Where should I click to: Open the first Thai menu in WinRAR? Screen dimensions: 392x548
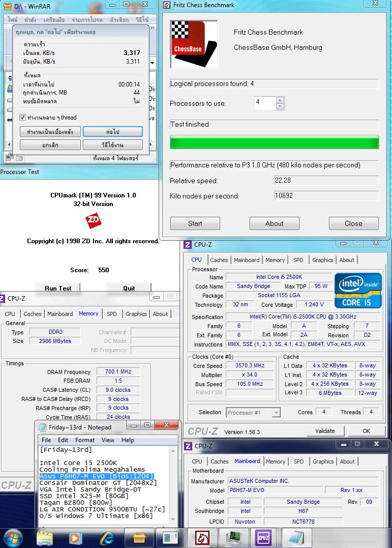pyautogui.click(x=12, y=19)
